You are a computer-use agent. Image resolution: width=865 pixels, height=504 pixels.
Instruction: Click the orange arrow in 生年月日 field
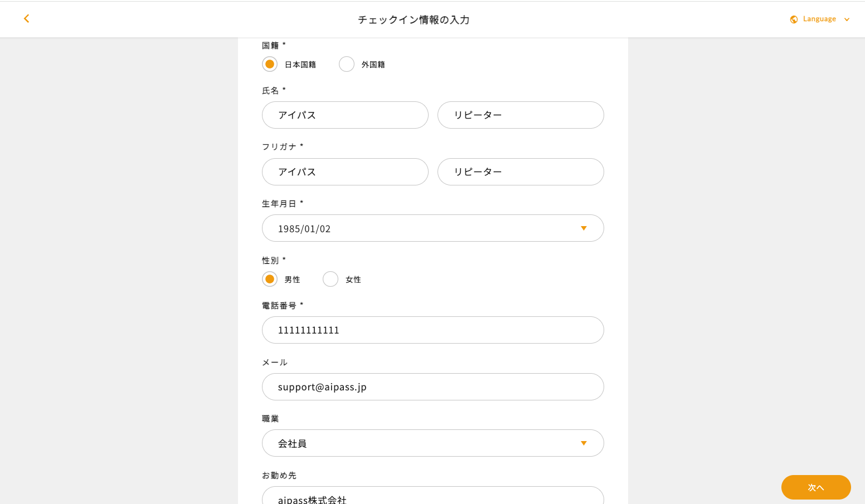click(584, 228)
